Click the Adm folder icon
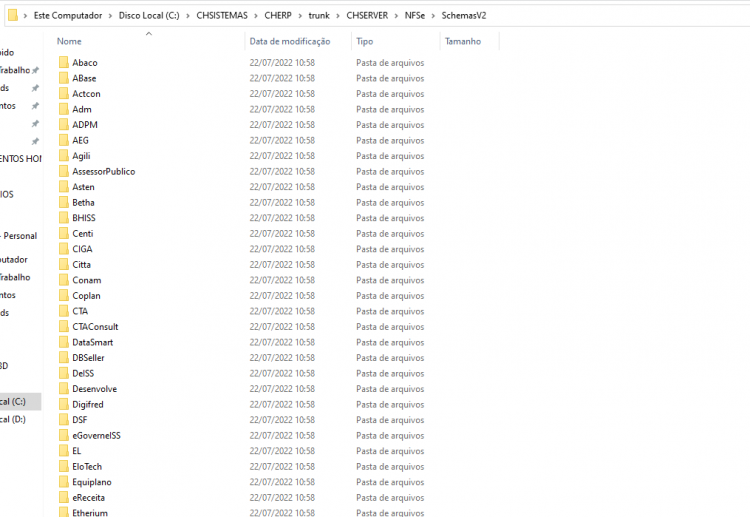This screenshot has height=517, width=750. pyautogui.click(x=64, y=109)
